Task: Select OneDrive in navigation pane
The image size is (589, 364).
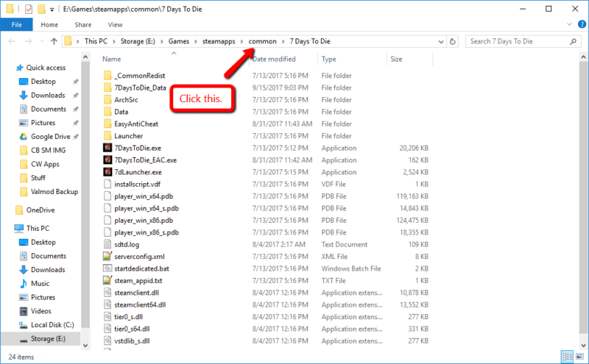Action: 40,210
